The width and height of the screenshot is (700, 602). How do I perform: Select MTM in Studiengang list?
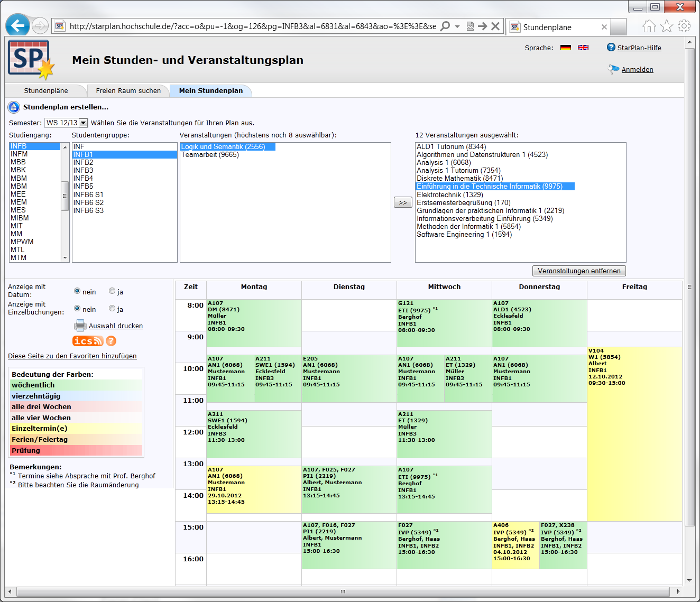pos(35,258)
